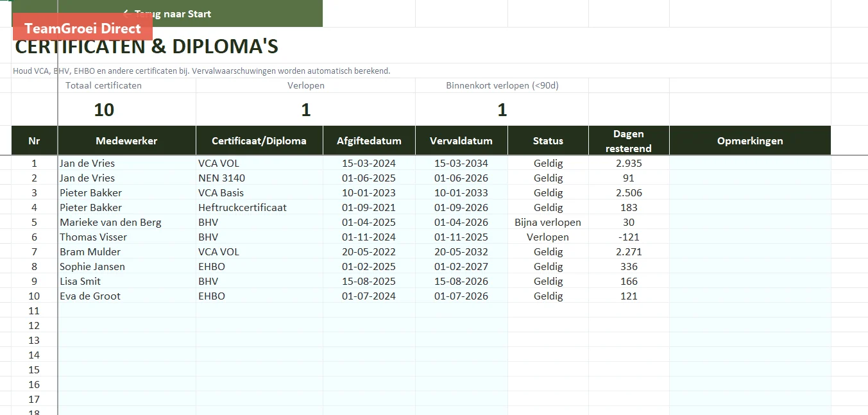The height and width of the screenshot is (415, 868).
Task: Select the Vervaldatum 01-09-2026 cell
Action: coord(461,207)
